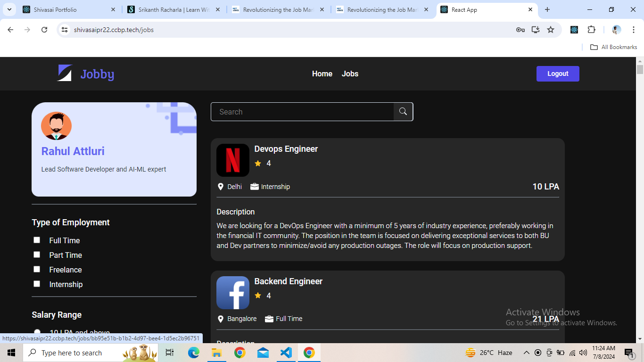The width and height of the screenshot is (644, 362).
Task: Open the tab search dropdown arrow
Action: (x=10, y=9)
